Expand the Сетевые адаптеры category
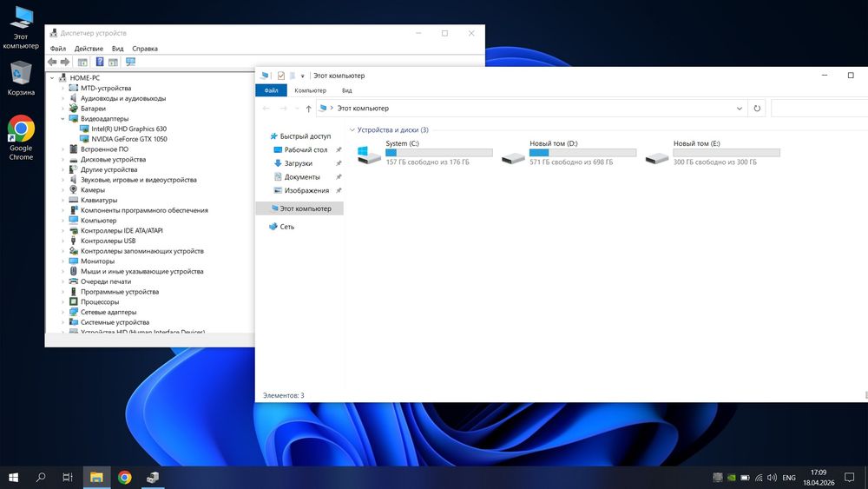 [x=63, y=312]
